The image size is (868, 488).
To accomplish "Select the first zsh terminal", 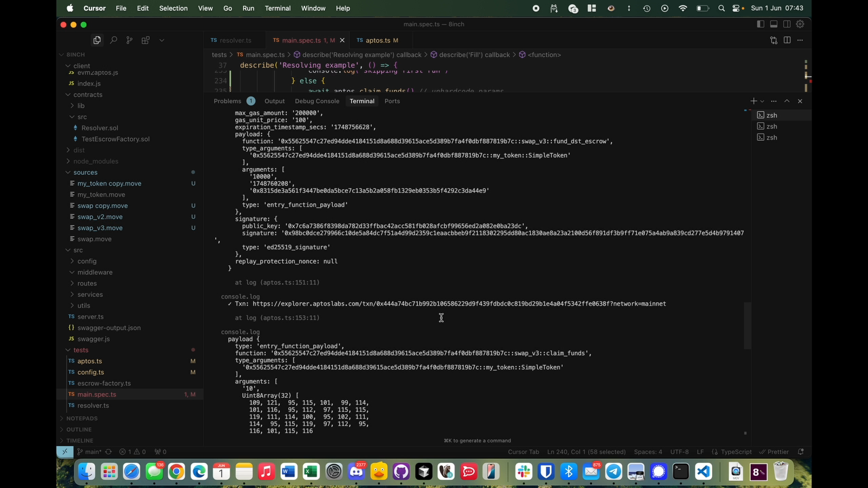I will (780, 115).
